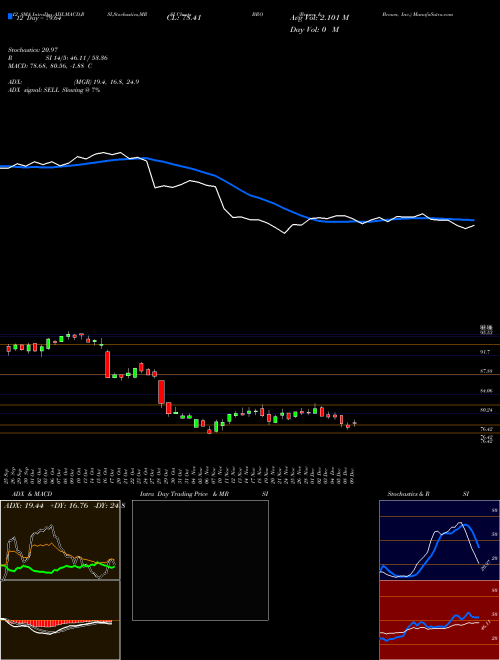
Task: Click the 84.06 price axis label
Action: point(486,391)
